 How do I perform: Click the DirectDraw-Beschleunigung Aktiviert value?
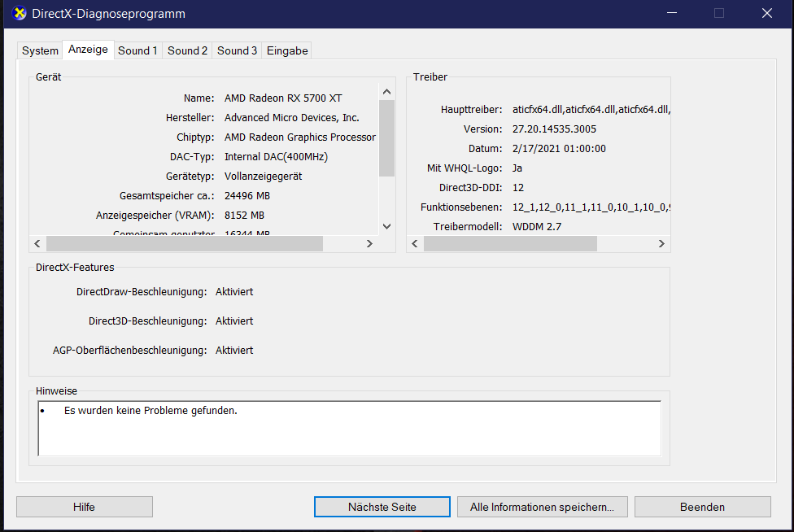[x=234, y=292]
